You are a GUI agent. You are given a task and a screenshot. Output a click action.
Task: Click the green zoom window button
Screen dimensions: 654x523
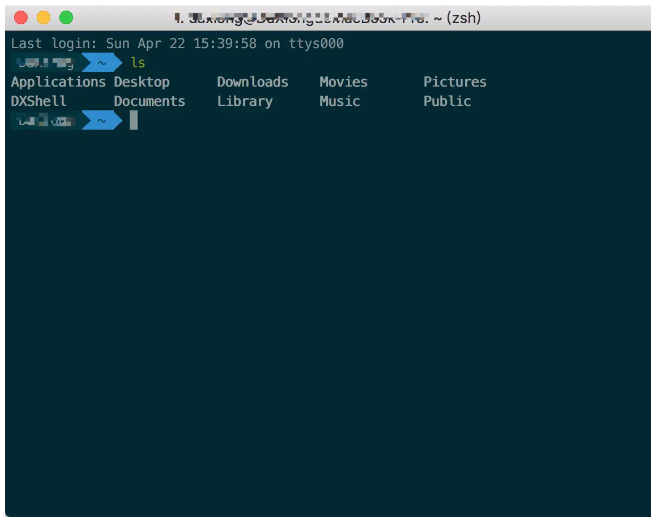pyautogui.click(x=66, y=18)
